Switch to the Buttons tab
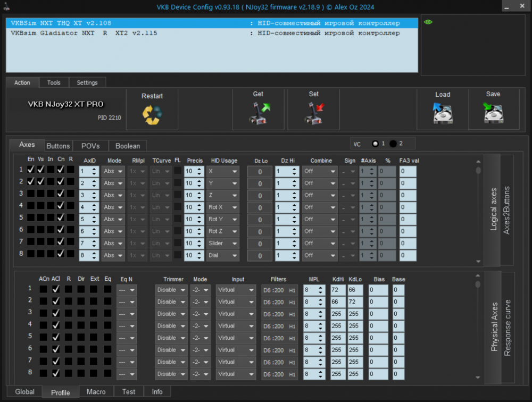The width and height of the screenshot is (532, 402). point(58,146)
